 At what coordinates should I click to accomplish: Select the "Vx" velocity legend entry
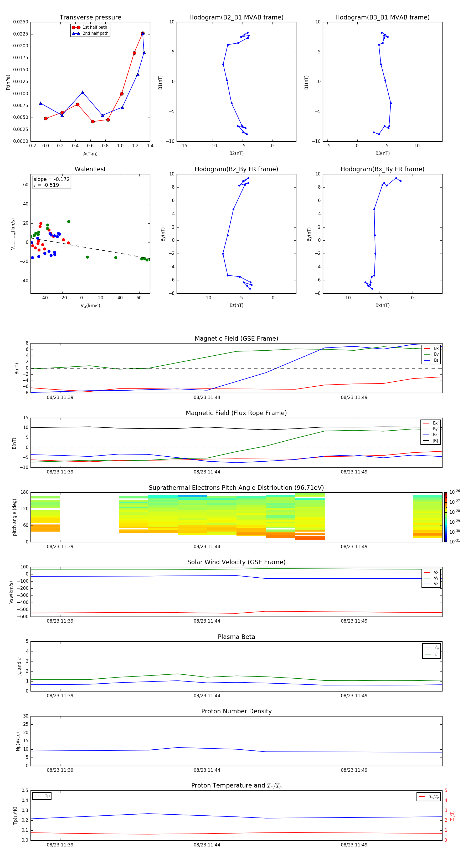click(x=431, y=572)
